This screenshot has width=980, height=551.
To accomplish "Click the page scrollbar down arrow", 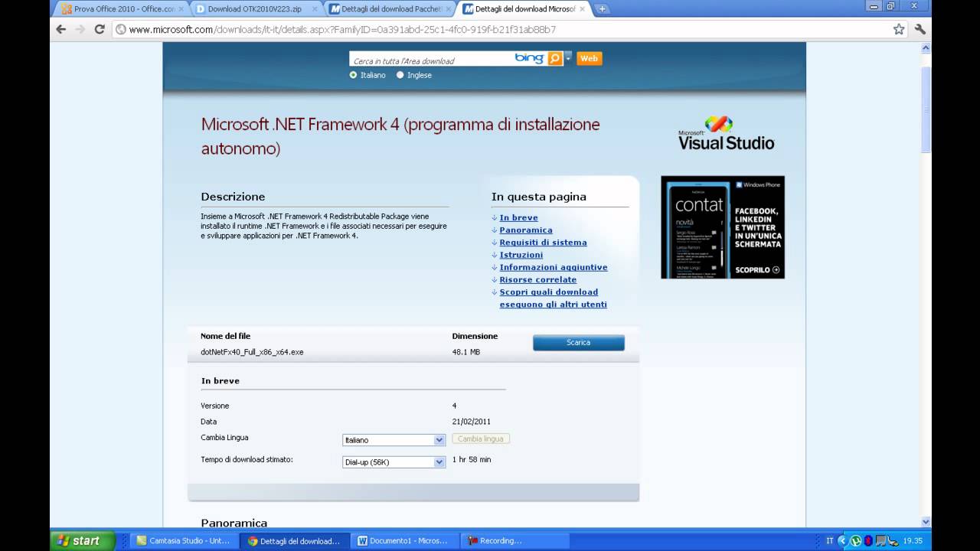I will [x=926, y=522].
